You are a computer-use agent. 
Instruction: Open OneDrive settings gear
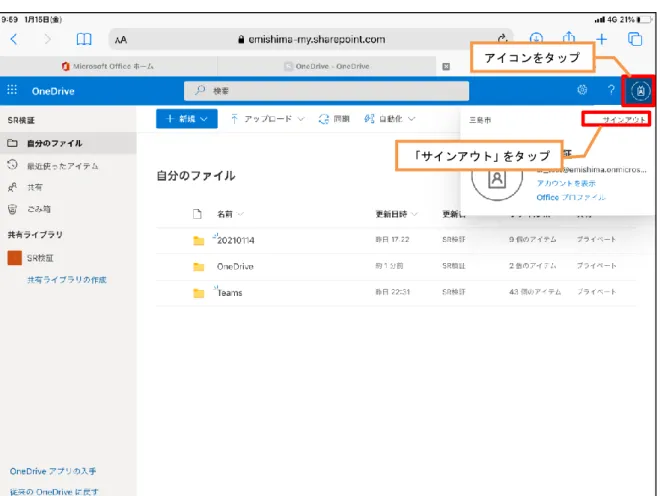tap(582, 90)
